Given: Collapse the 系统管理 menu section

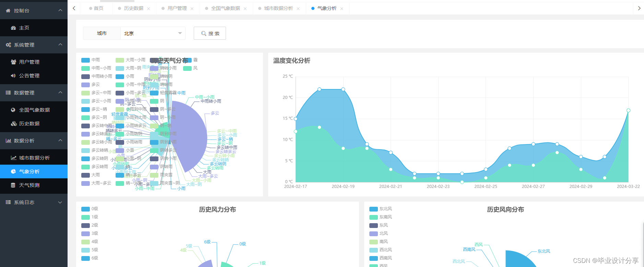Looking at the screenshot, I should [x=60, y=45].
